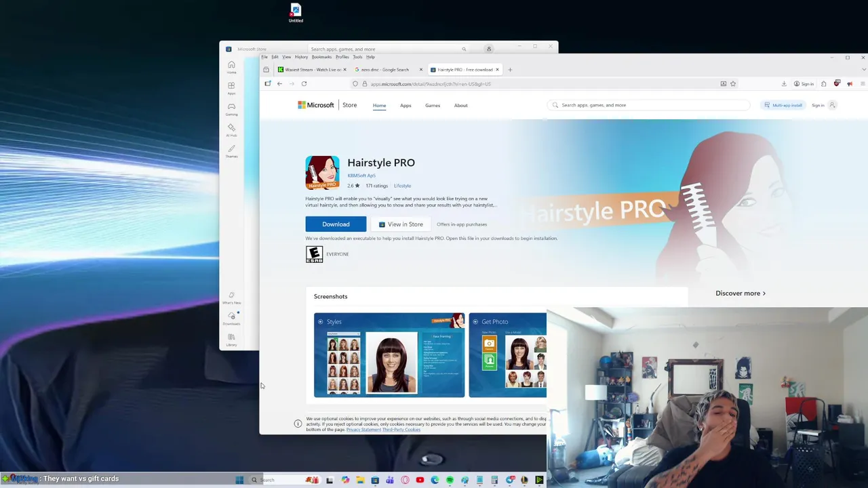Open the Opera browser taskbar icon

(405, 480)
